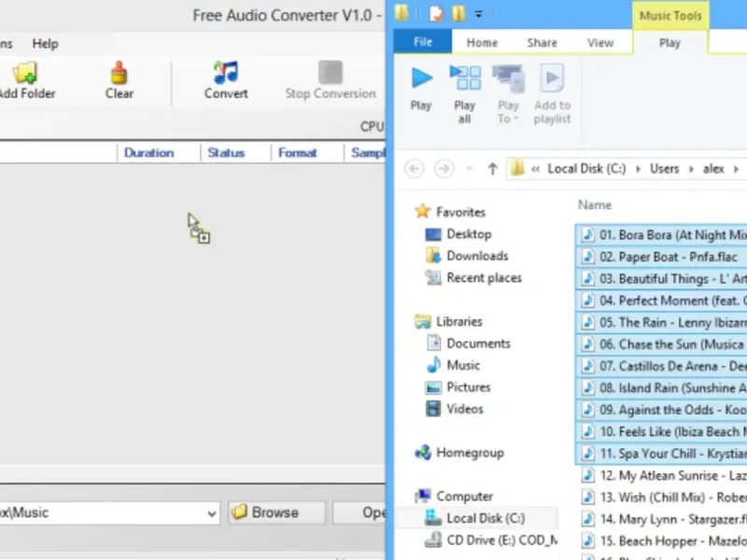The width and height of the screenshot is (747, 560).
Task: Click the Properties icon in Explorer title bar
Action: tap(435, 14)
